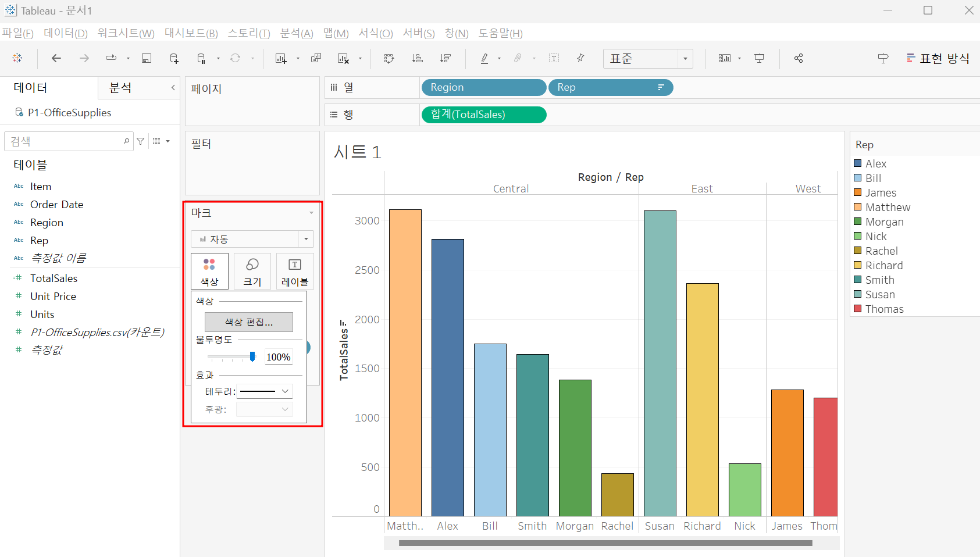Click the Rep pill on Columns shelf
Image resolution: width=980 pixels, height=557 pixels.
[x=611, y=88]
